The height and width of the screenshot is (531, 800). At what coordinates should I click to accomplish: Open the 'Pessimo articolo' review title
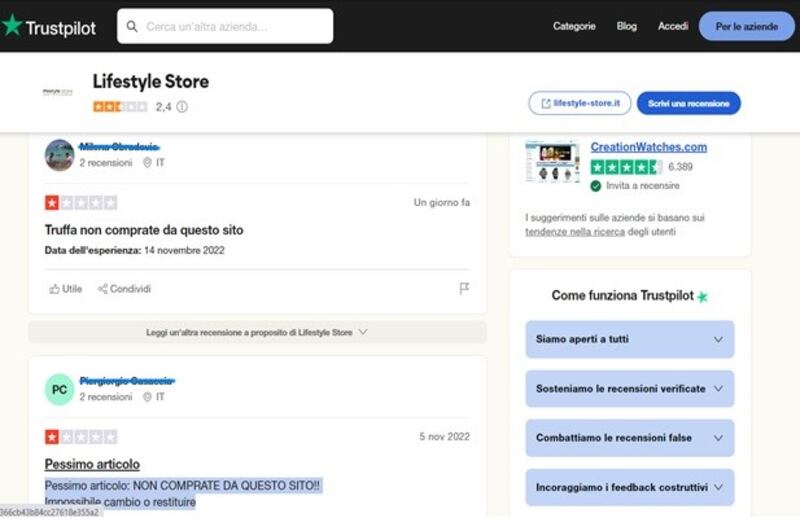pyautogui.click(x=92, y=464)
